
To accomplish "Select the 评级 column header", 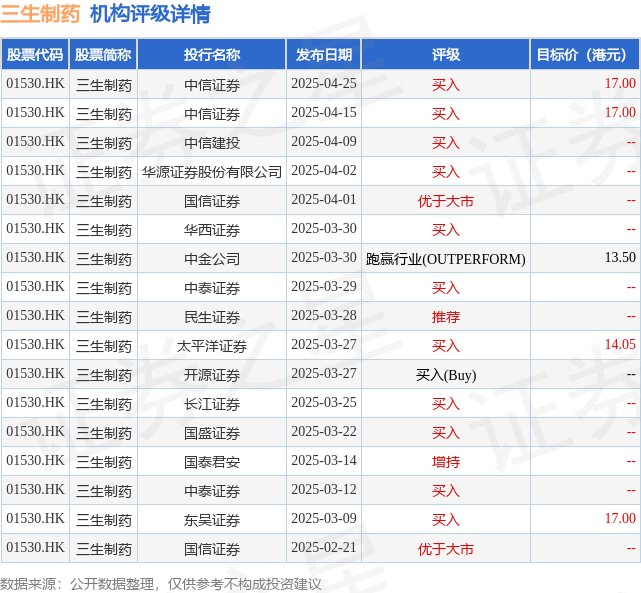I will click(446, 55).
